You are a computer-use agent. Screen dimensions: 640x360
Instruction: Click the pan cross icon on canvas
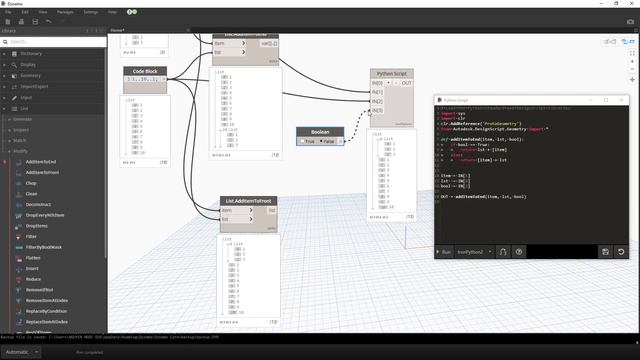coord(632,80)
